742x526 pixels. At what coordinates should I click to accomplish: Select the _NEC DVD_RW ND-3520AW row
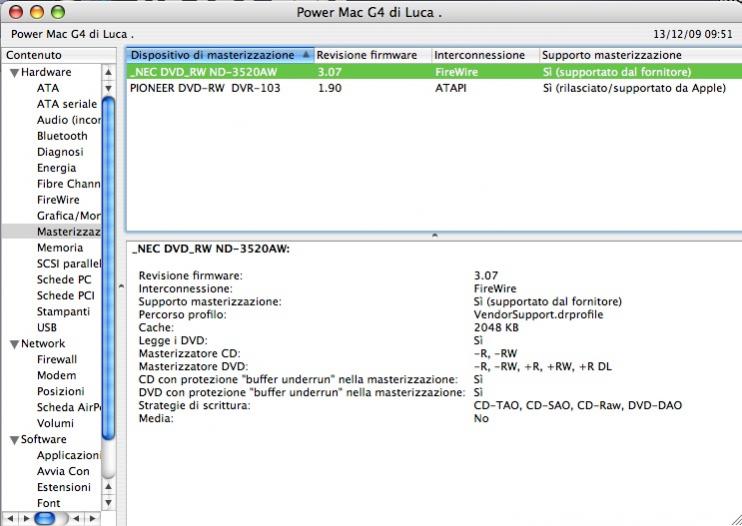434,72
